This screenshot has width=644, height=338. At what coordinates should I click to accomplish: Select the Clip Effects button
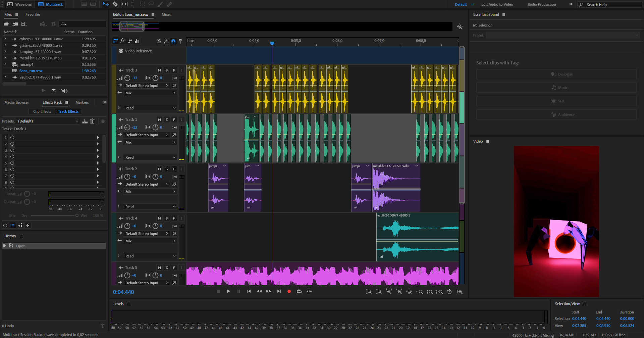tap(42, 111)
